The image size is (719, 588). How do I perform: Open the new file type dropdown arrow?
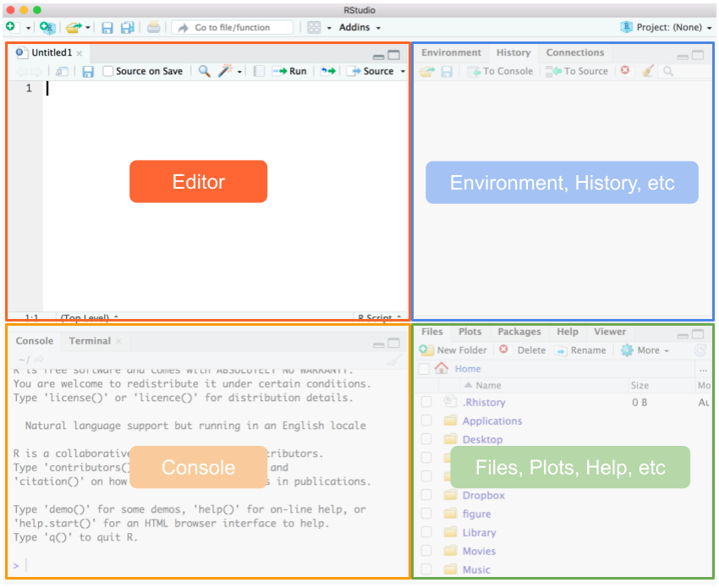coord(28,28)
